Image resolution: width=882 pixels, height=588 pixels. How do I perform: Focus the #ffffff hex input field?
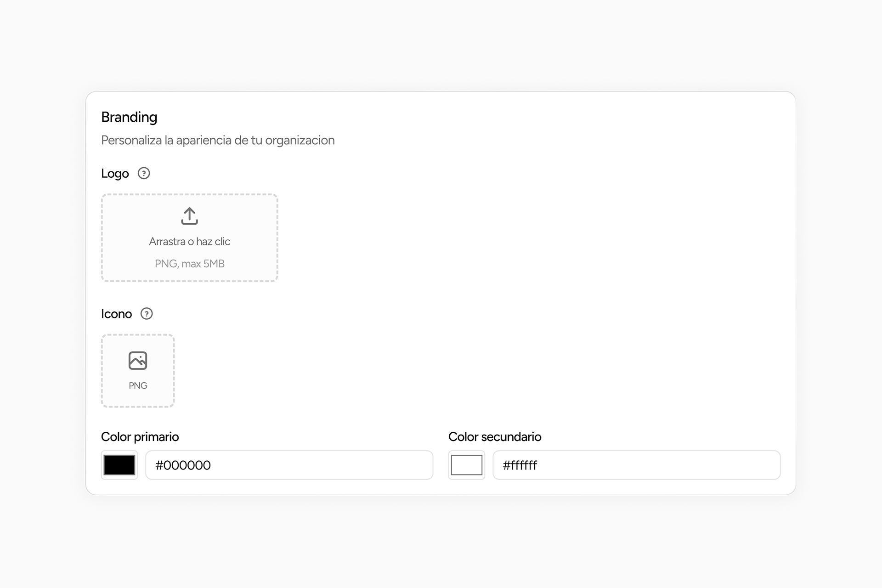[636, 465]
